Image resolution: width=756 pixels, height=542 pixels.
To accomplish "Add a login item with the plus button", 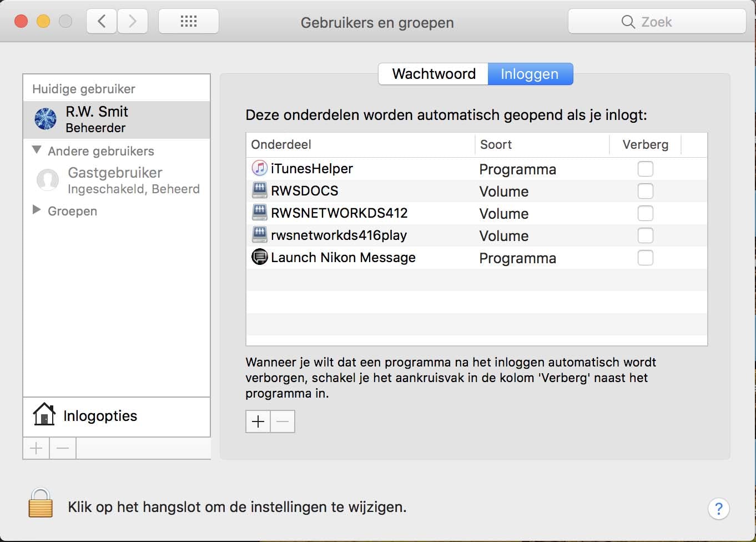I will [x=258, y=421].
